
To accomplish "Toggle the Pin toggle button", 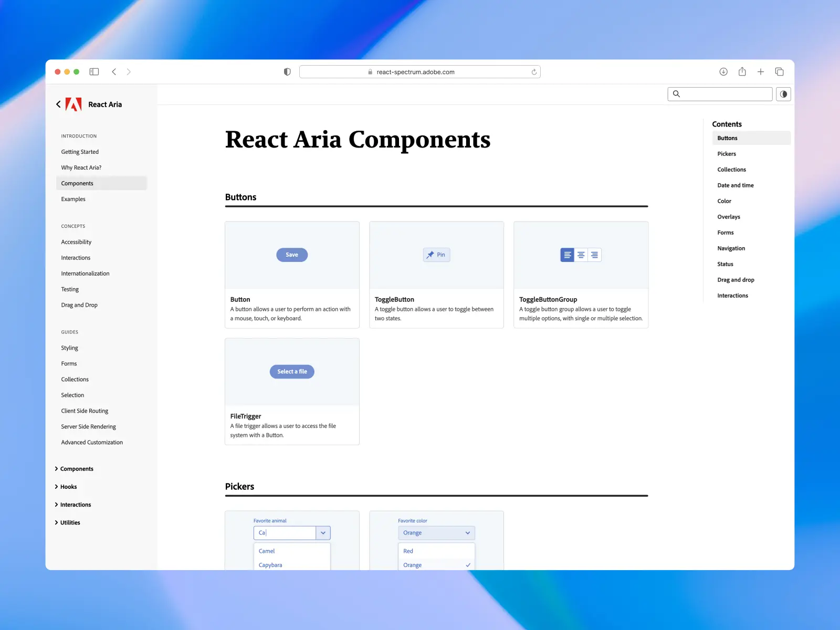I will 437,255.
